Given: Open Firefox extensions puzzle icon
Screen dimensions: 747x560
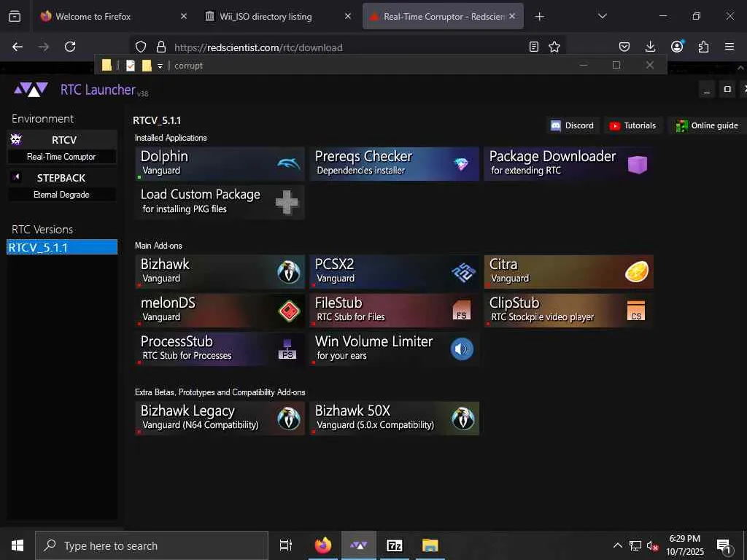Looking at the screenshot, I should click(703, 47).
